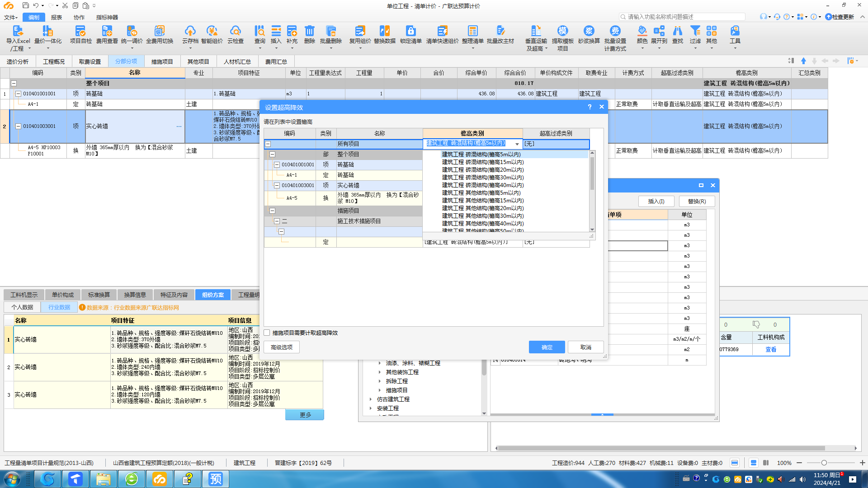Open 全费用切换 tool
This screenshot has width=868, height=488.
[160, 34]
